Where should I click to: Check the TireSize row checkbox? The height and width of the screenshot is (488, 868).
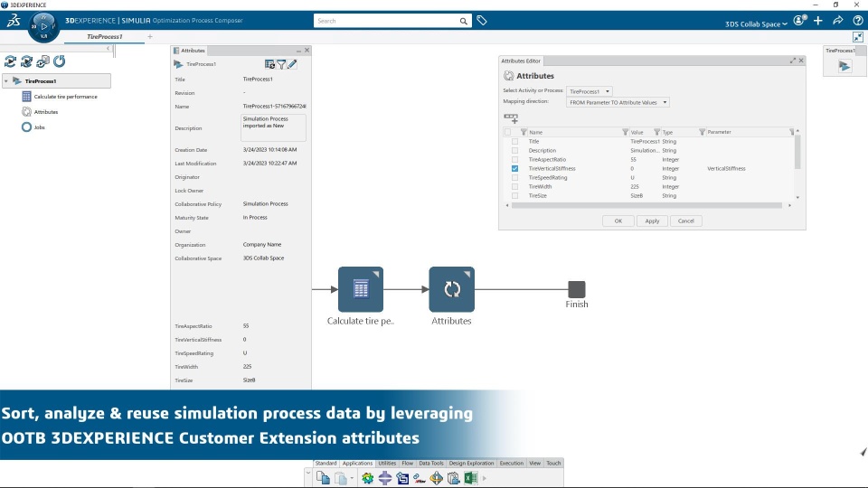[x=514, y=196]
